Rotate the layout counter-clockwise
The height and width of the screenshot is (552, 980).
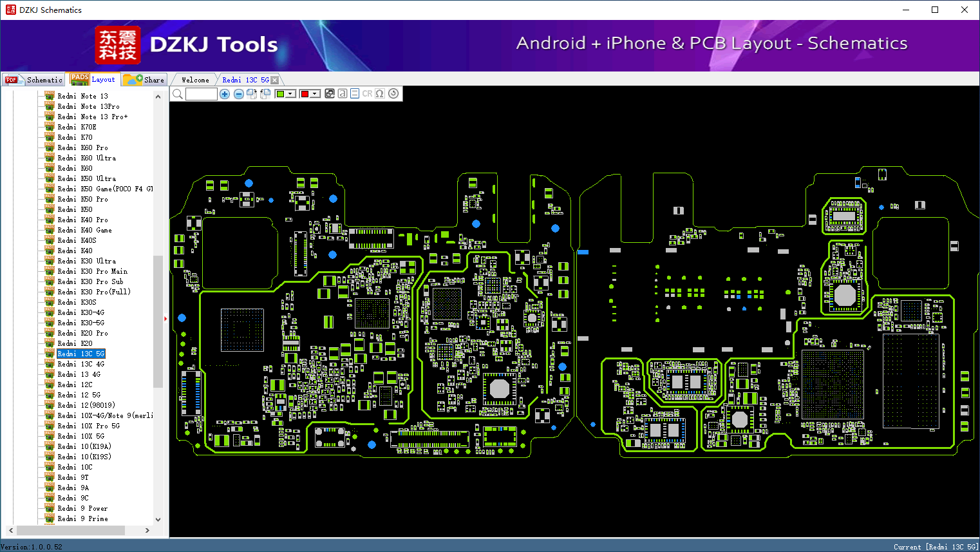click(x=265, y=94)
